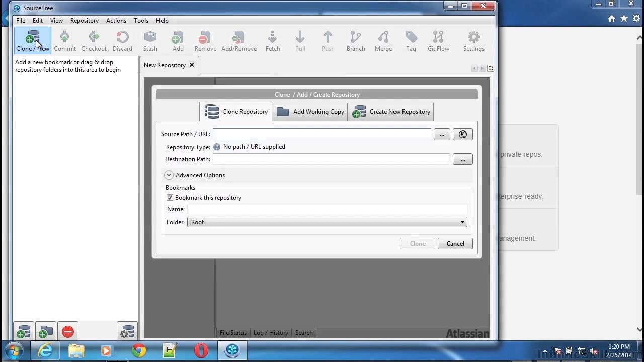Click bottom-left add repository bookmark icon

[24, 332]
